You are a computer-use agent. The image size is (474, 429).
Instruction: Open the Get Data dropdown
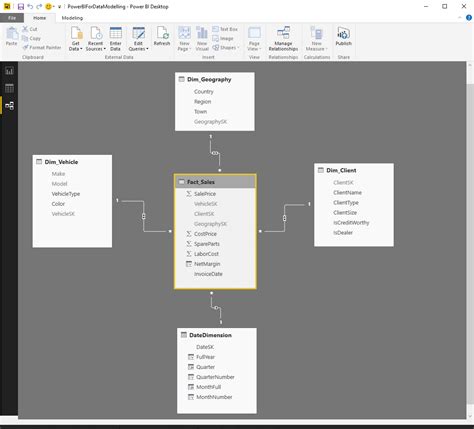76,39
